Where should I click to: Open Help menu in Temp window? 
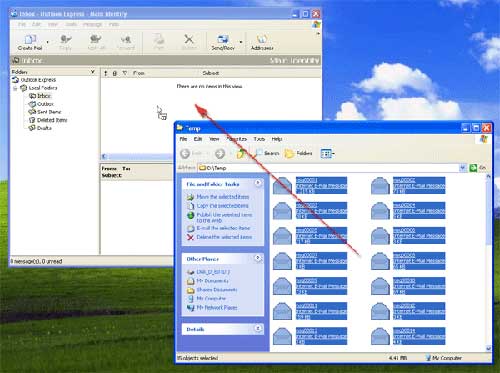tap(277, 139)
